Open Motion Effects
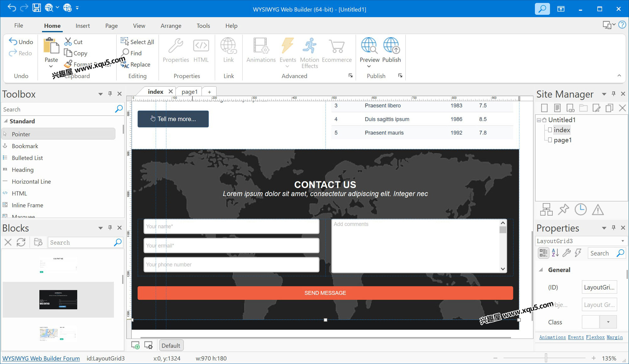629x364 pixels. (309, 53)
